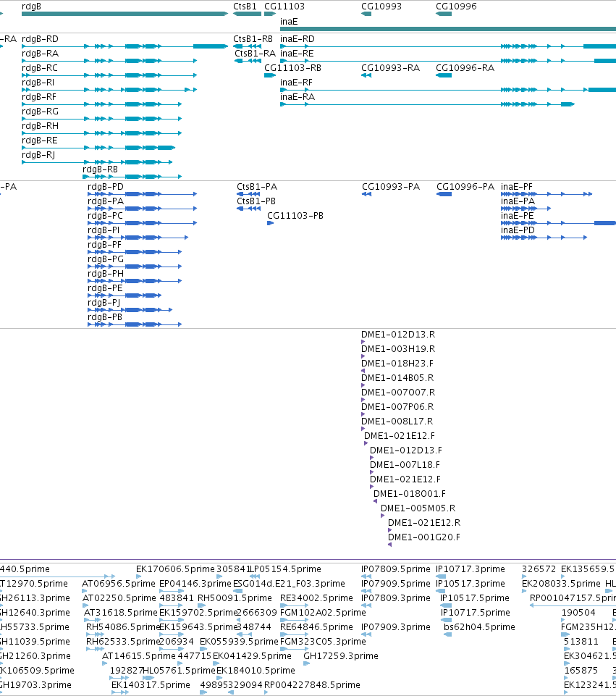Select transcript inaE-RA
This screenshot has width=616, height=696.
298,97
